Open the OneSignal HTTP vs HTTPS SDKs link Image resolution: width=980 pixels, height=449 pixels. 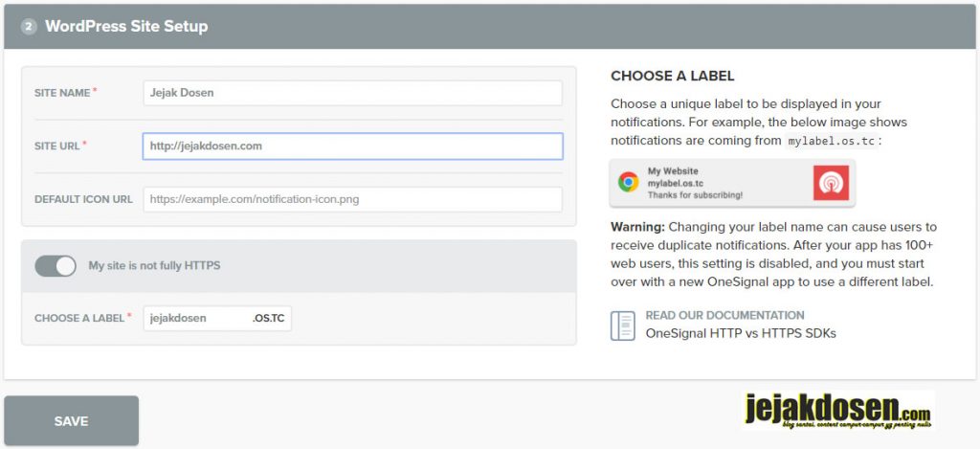click(741, 333)
